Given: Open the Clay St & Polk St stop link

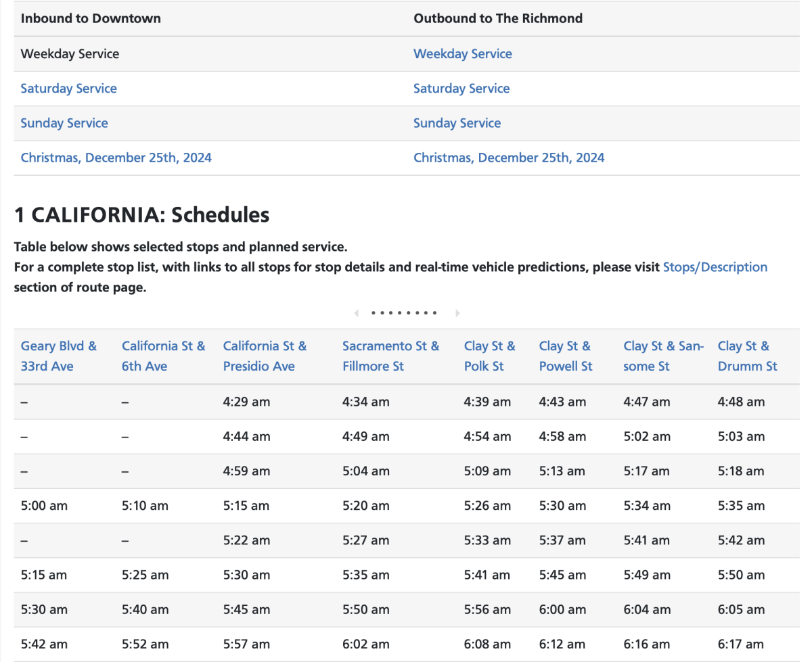Looking at the screenshot, I should pos(490,356).
